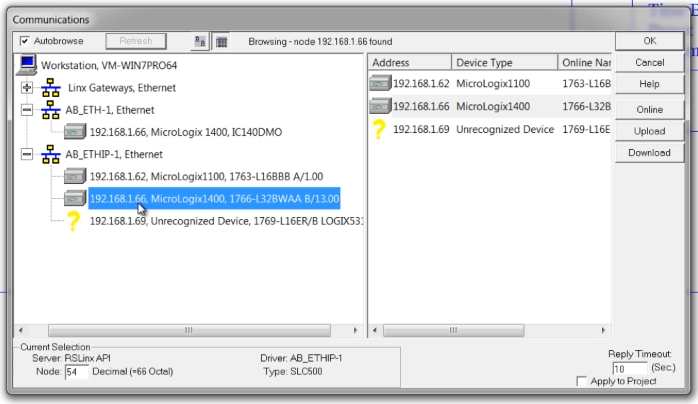Click the Upload button
Viewport: 698px width, 404px height.
coord(649,131)
